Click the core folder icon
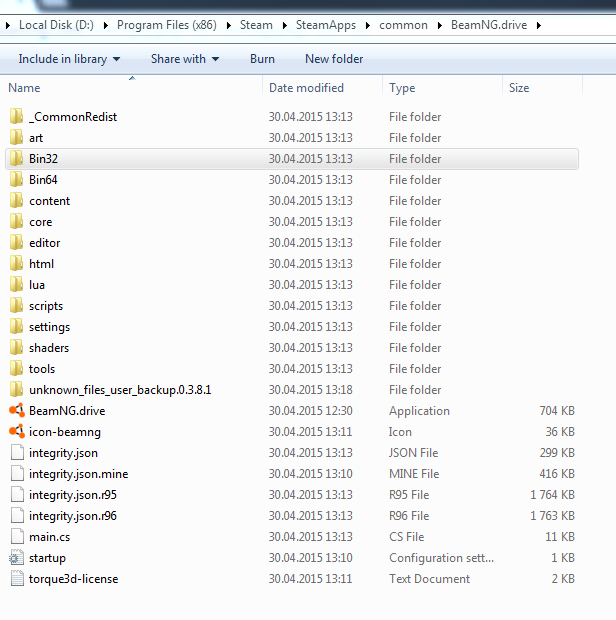The image size is (616, 620). (17, 221)
